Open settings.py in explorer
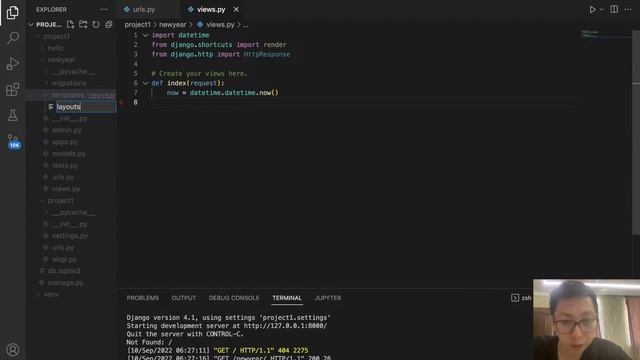This screenshot has width=640, height=360. (x=71, y=236)
